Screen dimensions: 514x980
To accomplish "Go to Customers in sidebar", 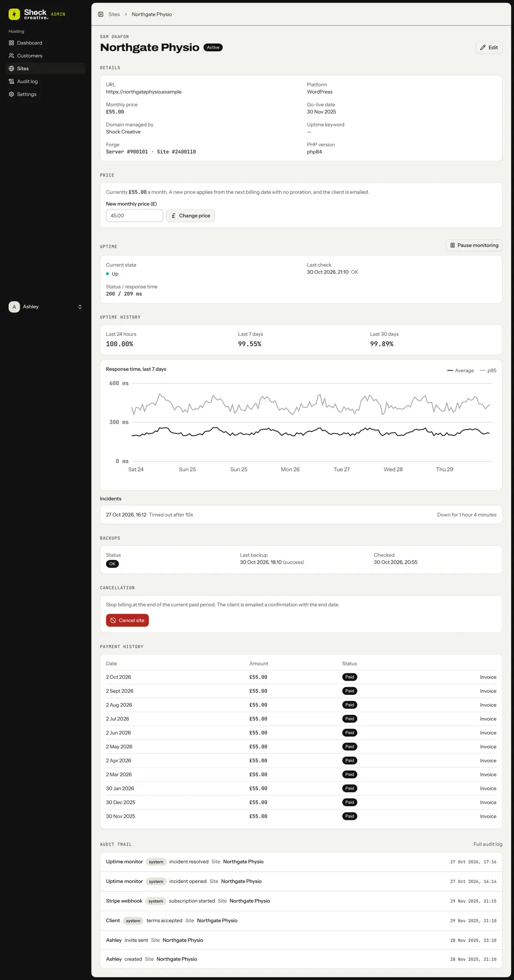I will (x=46, y=56).
